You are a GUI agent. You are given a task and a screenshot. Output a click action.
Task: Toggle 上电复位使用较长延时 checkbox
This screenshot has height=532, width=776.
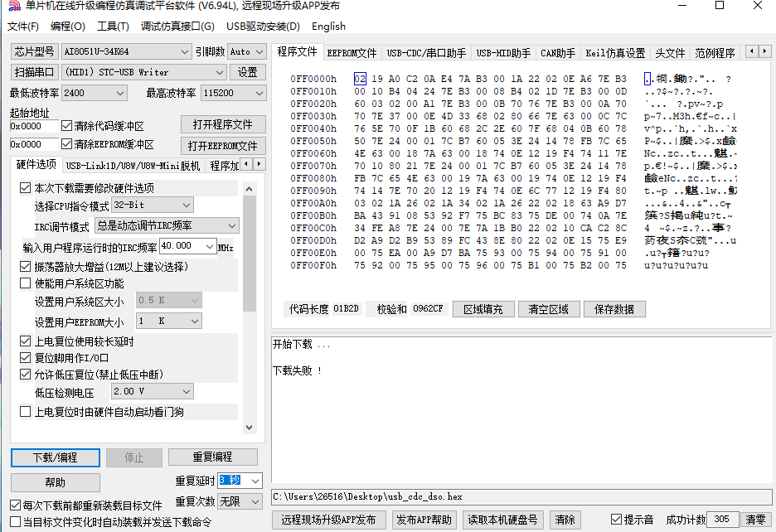tap(25, 341)
